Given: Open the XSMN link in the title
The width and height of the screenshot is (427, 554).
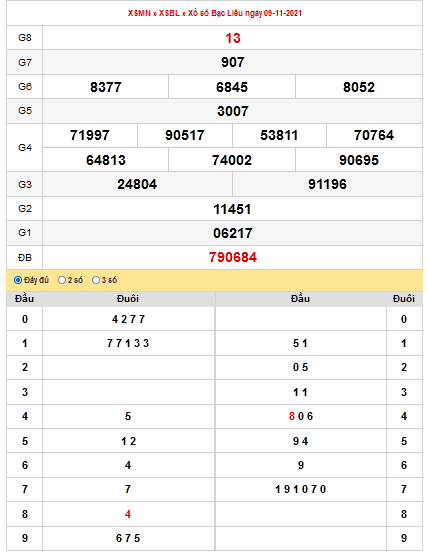Looking at the screenshot, I should [x=139, y=13].
